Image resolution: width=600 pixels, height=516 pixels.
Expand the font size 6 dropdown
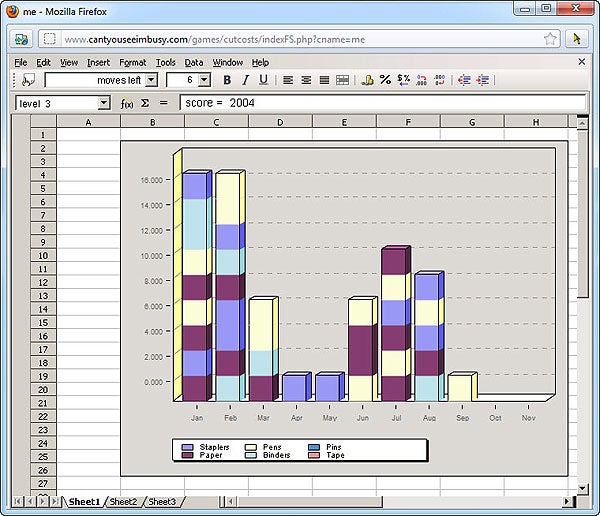point(204,80)
